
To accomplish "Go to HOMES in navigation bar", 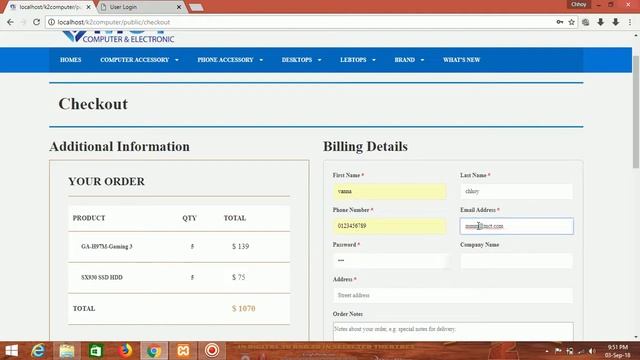I will (x=71, y=60).
